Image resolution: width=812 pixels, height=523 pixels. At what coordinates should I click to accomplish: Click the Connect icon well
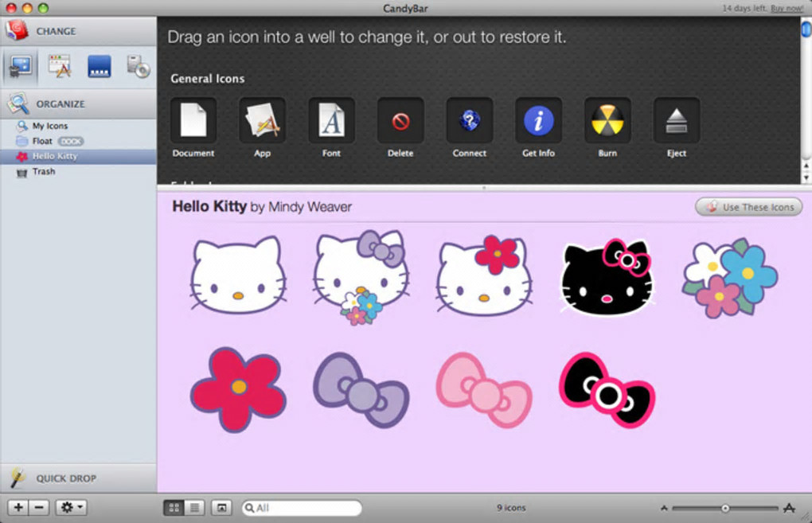[x=469, y=120]
